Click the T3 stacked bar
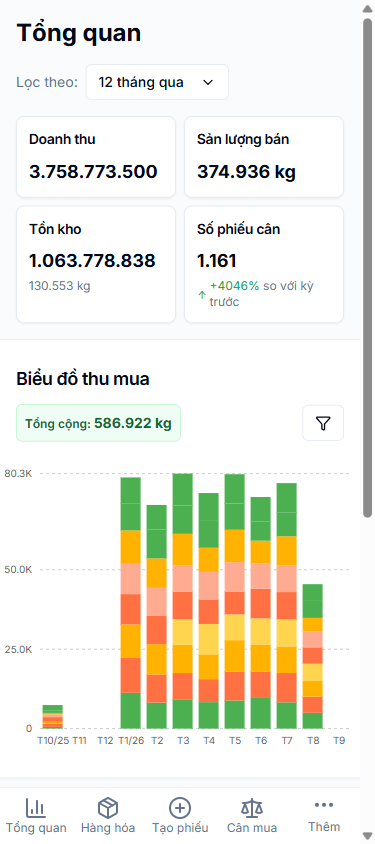The height and width of the screenshot is (844, 375). pyautogui.click(x=182, y=601)
